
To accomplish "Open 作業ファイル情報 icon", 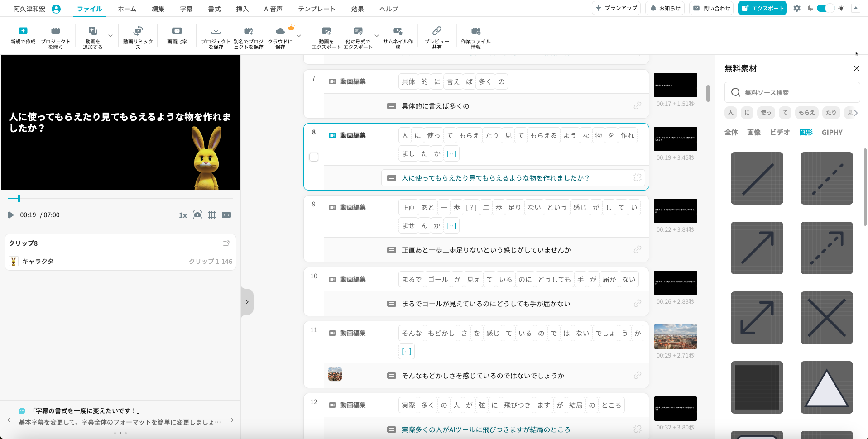I will [475, 31].
